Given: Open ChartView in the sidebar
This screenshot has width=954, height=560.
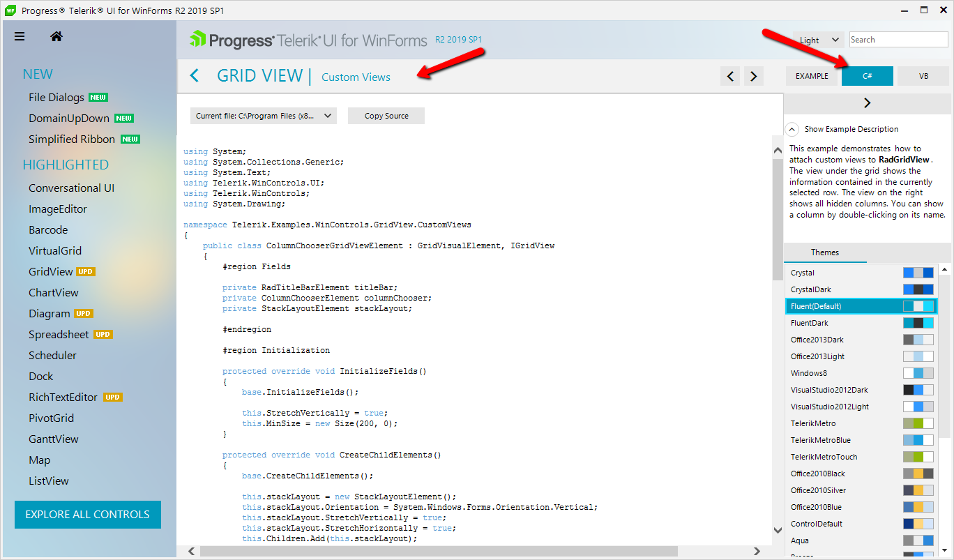Looking at the screenshot, I should pyautogui.click(x=54, y=293).
